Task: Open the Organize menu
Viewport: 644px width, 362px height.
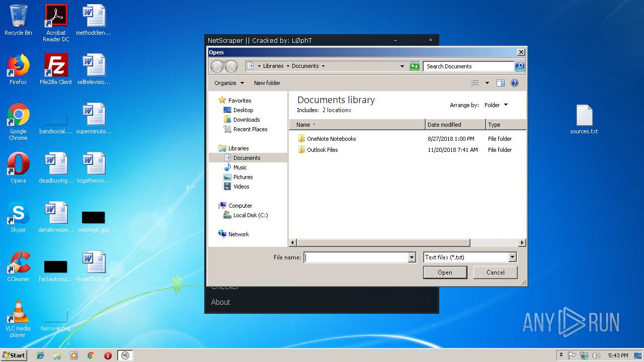Action: coord(229,83)
